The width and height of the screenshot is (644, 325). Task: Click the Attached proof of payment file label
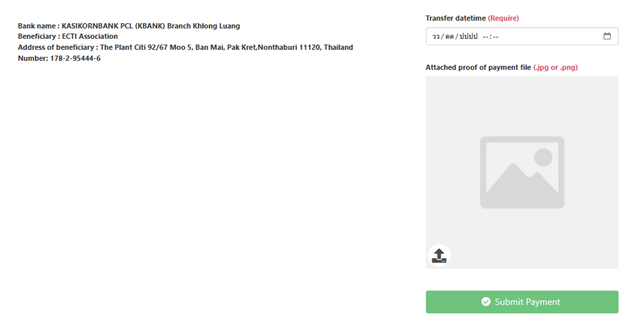pos(478,67)
